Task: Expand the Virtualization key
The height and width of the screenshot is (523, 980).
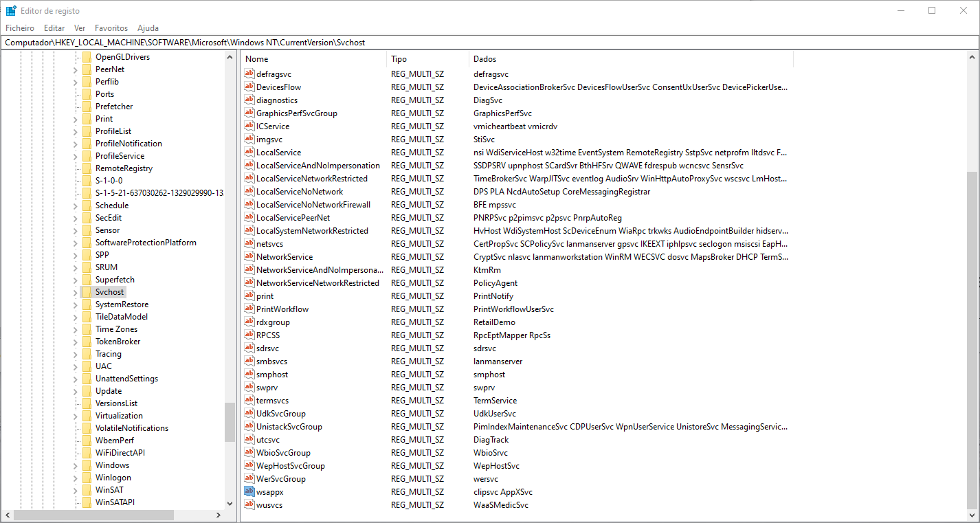Action: pos(75,416)
